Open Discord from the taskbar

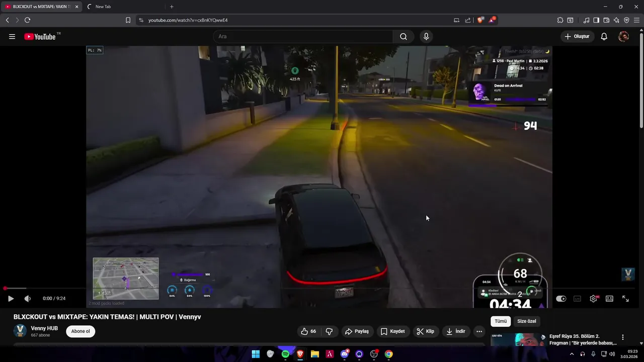point(345,354)
